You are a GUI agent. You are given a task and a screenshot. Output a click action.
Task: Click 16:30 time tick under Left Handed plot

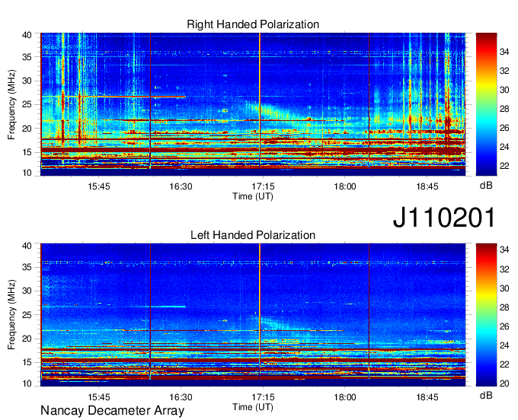[x=181, y=397]
